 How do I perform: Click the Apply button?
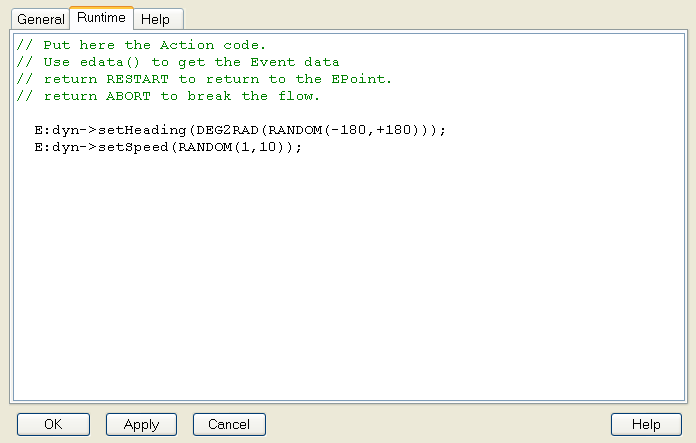pyautogui.click(x=141, y=424)
